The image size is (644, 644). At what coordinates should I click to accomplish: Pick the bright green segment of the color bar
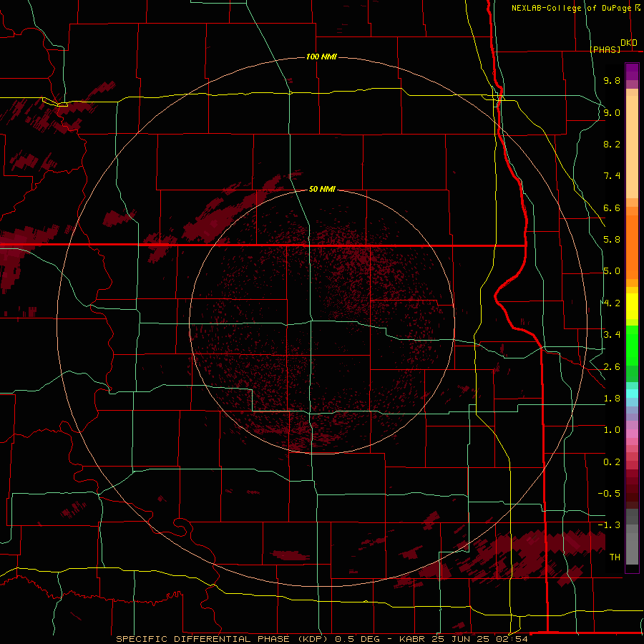632,346
